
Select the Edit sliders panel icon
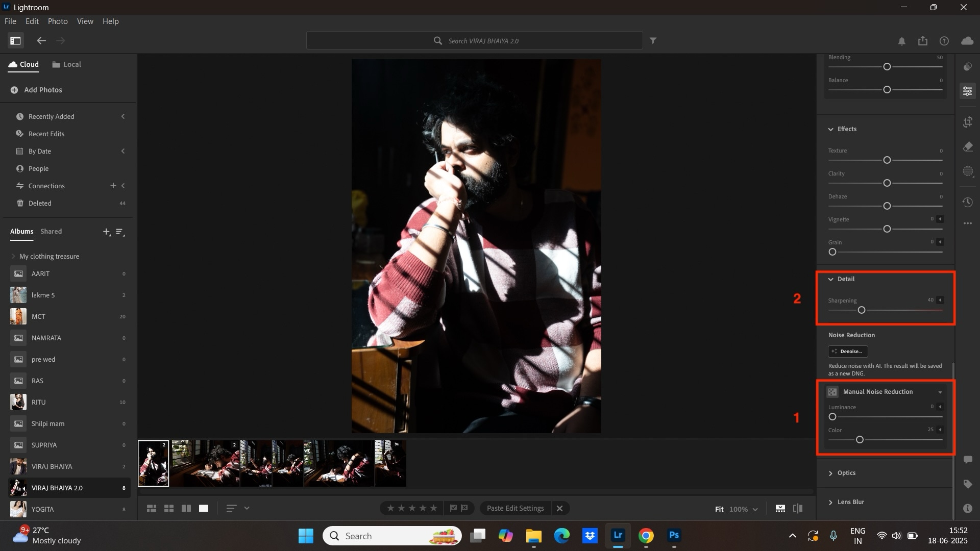pyautogui.click(x=968, y=91)
